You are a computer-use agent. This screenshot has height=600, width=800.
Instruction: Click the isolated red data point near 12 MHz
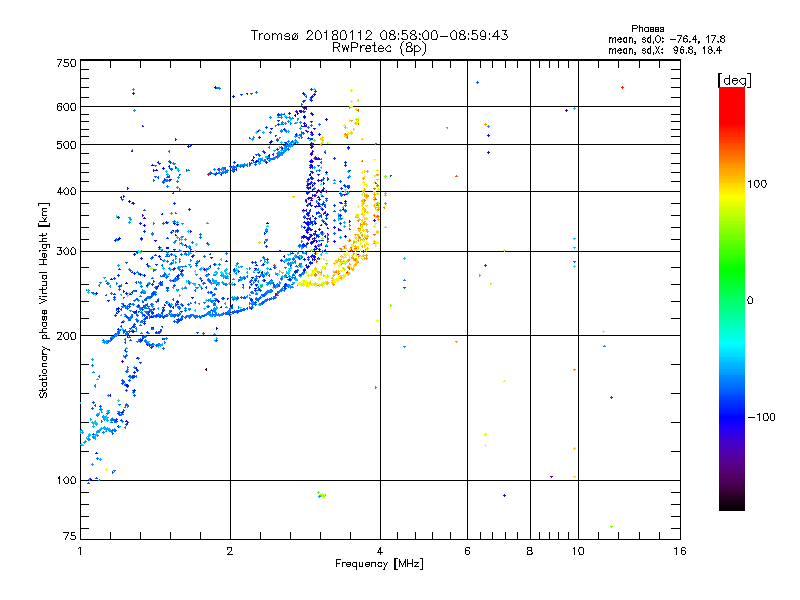(x=622, y=88)
